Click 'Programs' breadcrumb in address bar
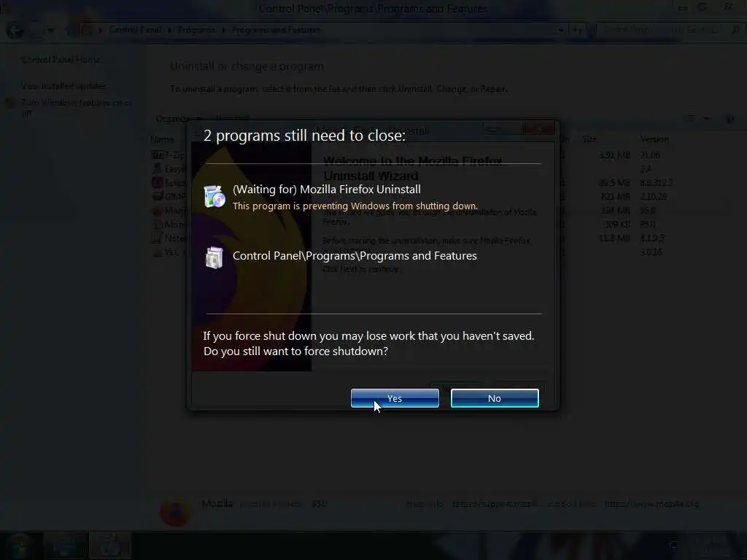The width and height of the screenshot is (747, 560). 196,30
